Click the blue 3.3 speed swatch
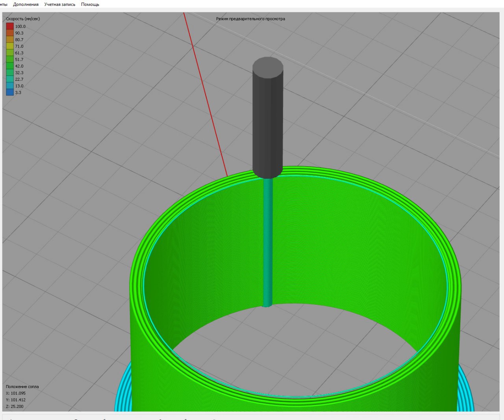 point(10,93)
